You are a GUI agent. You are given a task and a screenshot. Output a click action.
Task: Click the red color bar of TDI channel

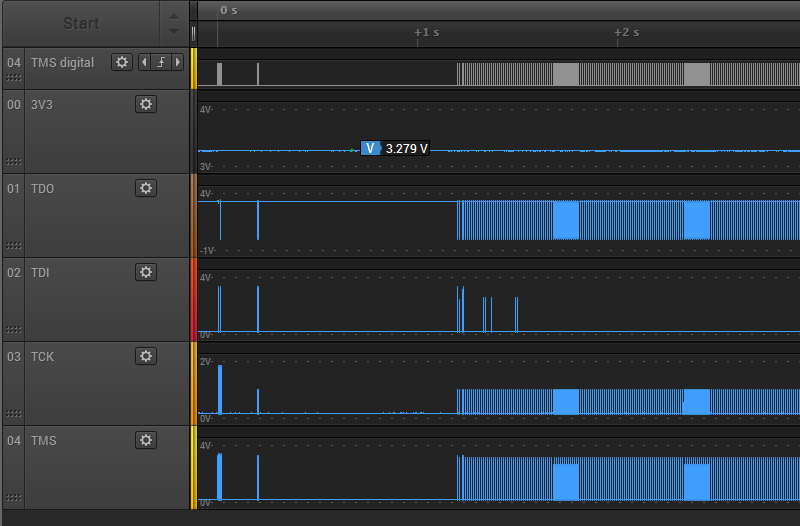tap(194, 299)
